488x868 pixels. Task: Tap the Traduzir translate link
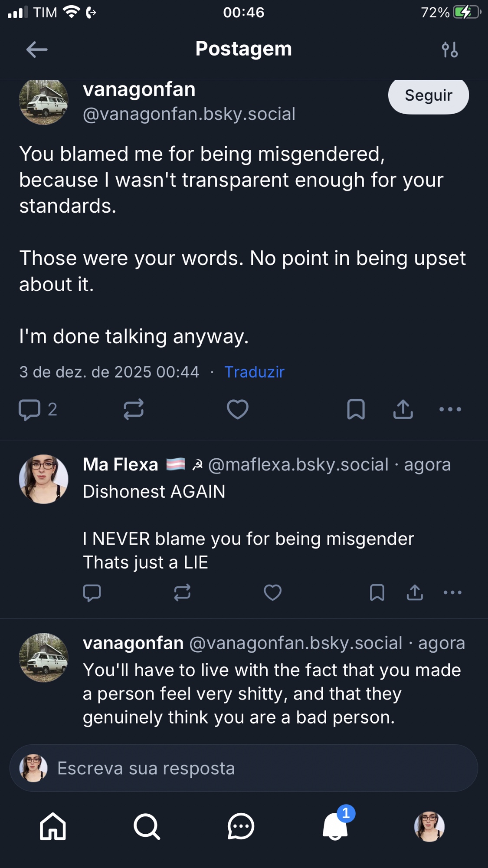pos(254,372)
